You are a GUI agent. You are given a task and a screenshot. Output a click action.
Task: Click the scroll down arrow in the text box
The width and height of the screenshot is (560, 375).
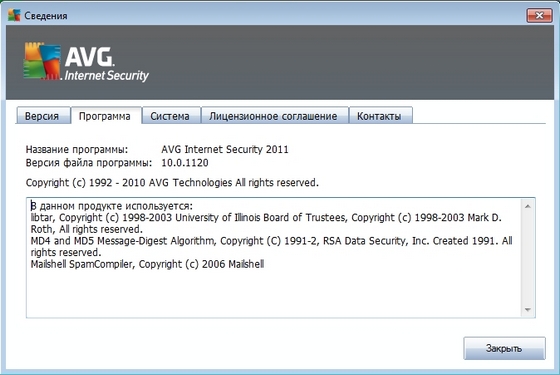[528, 309]
